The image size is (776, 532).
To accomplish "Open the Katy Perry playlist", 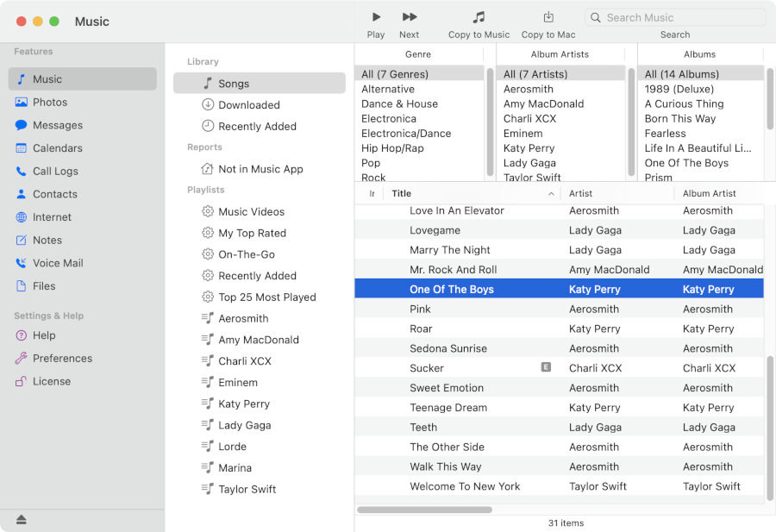I will coord(260,404).
